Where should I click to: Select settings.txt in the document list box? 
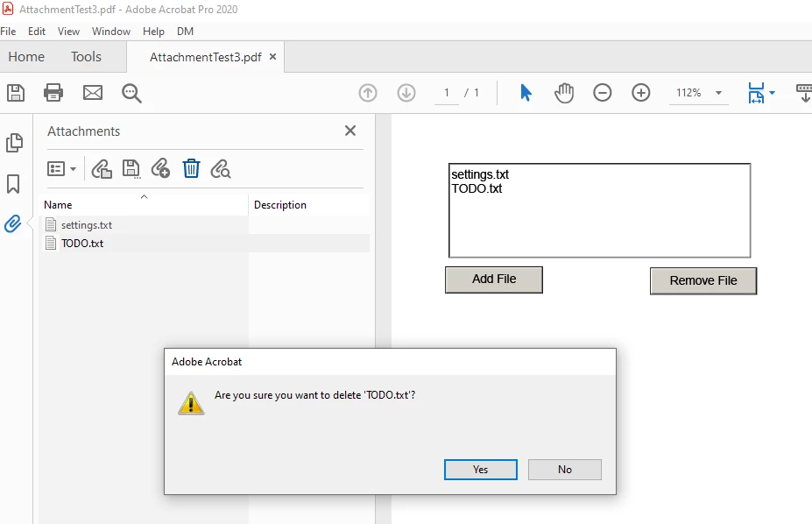480,174
